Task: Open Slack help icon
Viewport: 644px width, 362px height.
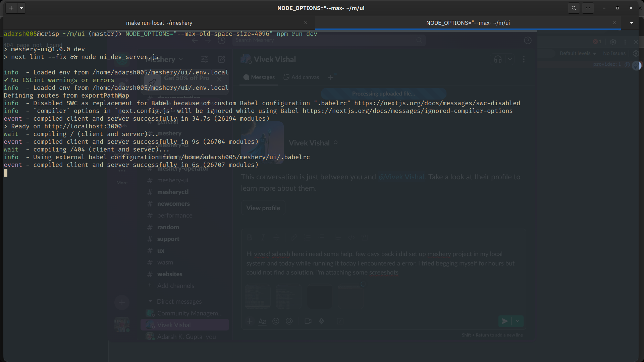Action: [528, 41]
